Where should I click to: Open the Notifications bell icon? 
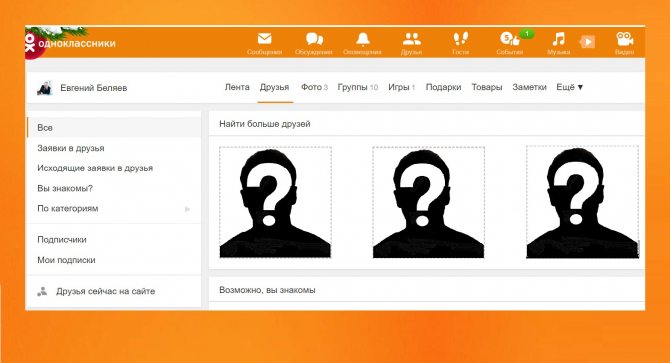coord(363,39)
